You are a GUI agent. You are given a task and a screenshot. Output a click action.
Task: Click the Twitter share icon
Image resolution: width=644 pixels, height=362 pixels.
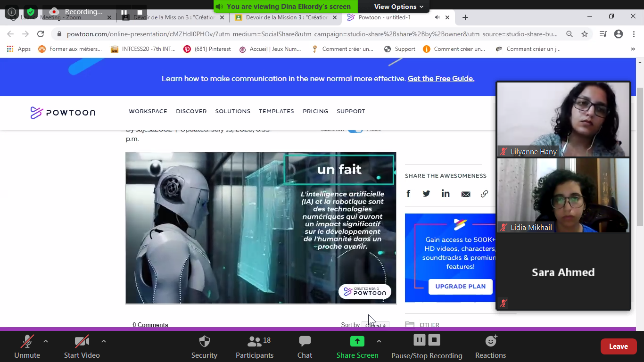426,194
